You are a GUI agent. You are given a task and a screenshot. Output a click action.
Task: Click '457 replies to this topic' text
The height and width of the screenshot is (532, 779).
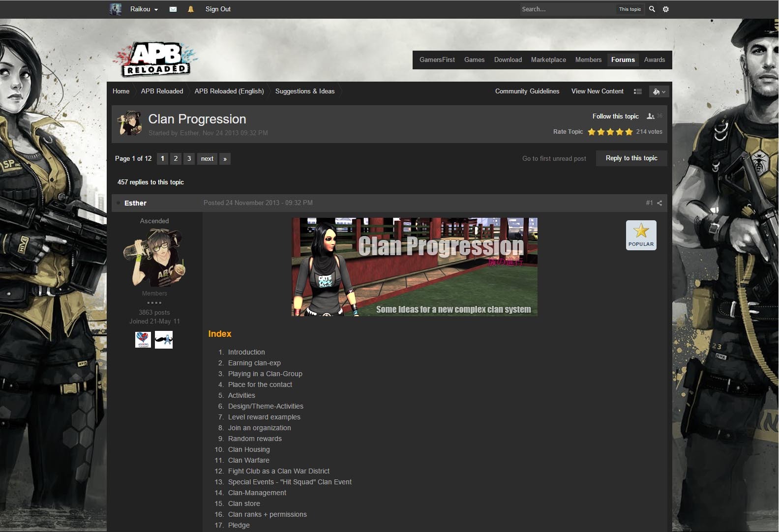tap(150, 182)
